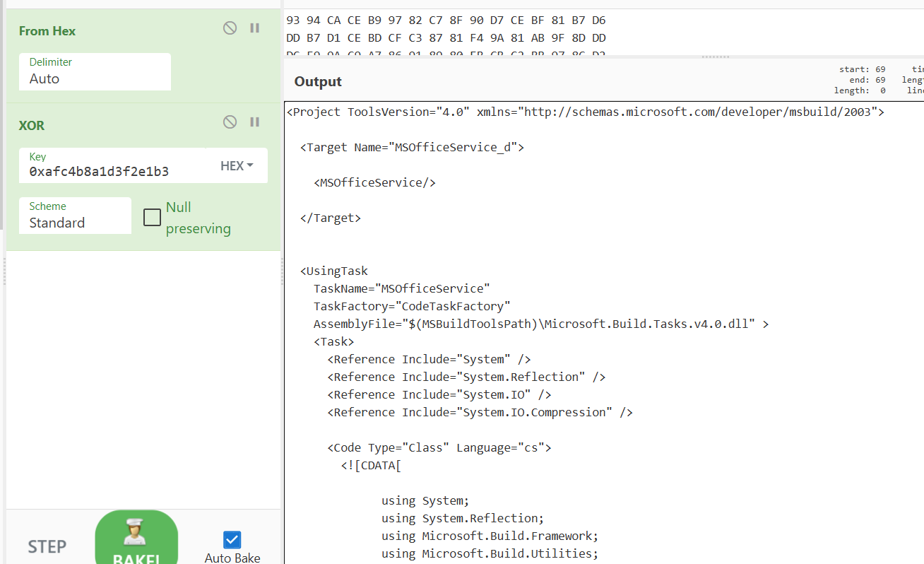Click the From Hex operation title
924x564 pixels.
47,31
